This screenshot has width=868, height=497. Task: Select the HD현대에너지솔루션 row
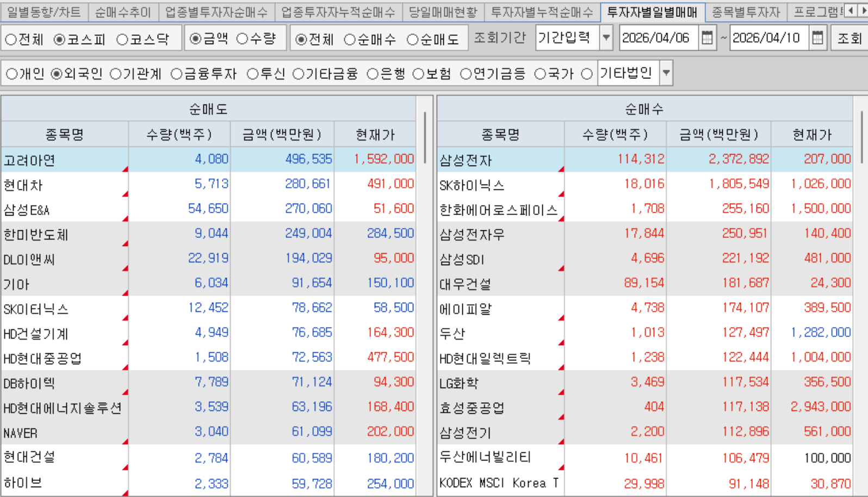pos(208,408)
